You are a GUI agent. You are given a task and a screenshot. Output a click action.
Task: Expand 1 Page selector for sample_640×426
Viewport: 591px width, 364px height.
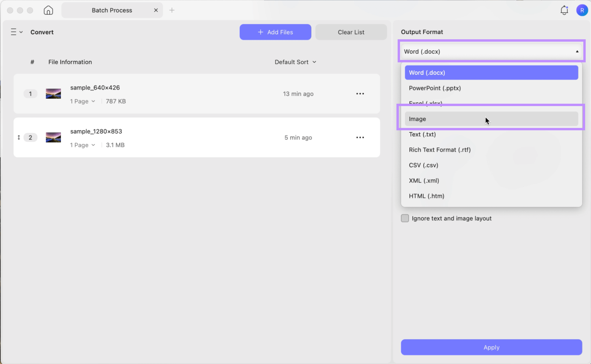point(82,101)
